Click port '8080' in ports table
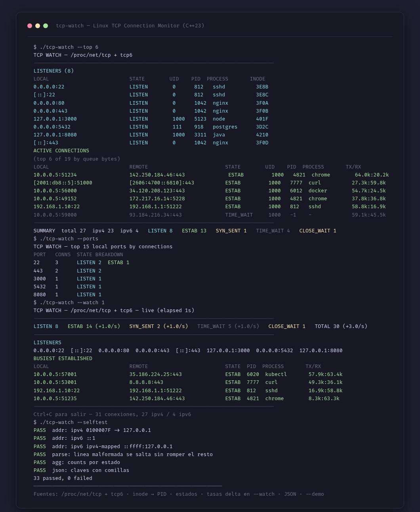 (x=40, y=295)
